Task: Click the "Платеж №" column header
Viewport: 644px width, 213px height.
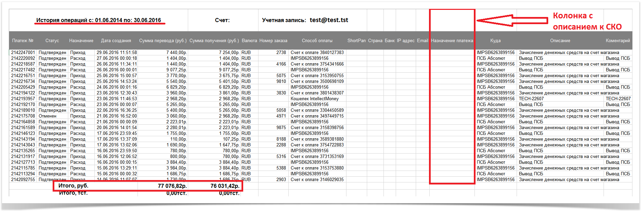Action: (23, 41)
